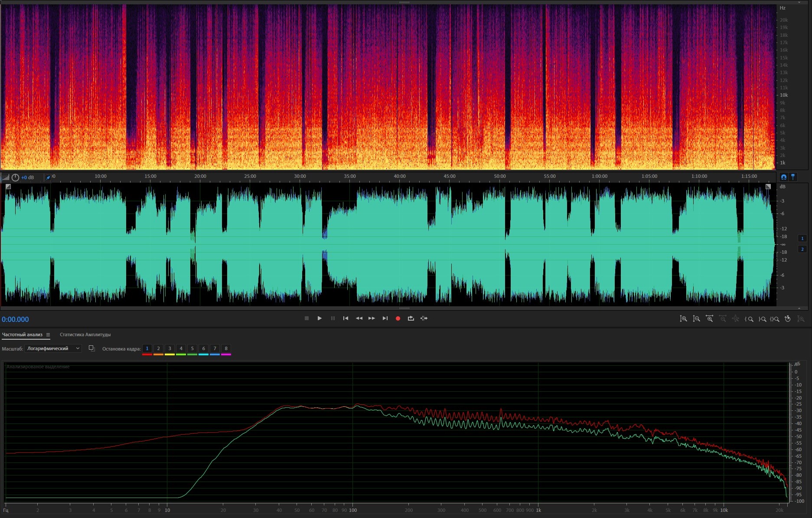Image resolution: width=812 pixels, height=518 pixels.
Task: Open Частотный анализ panel menu
Action: click(x=48, y=335)
